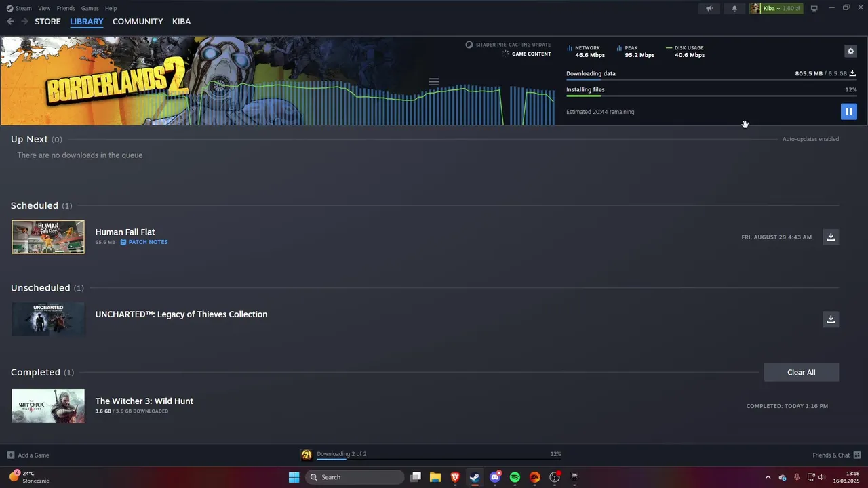Click the plus icon beside Add a Game
Screen dimensions: 868x488
coord(10,455)
